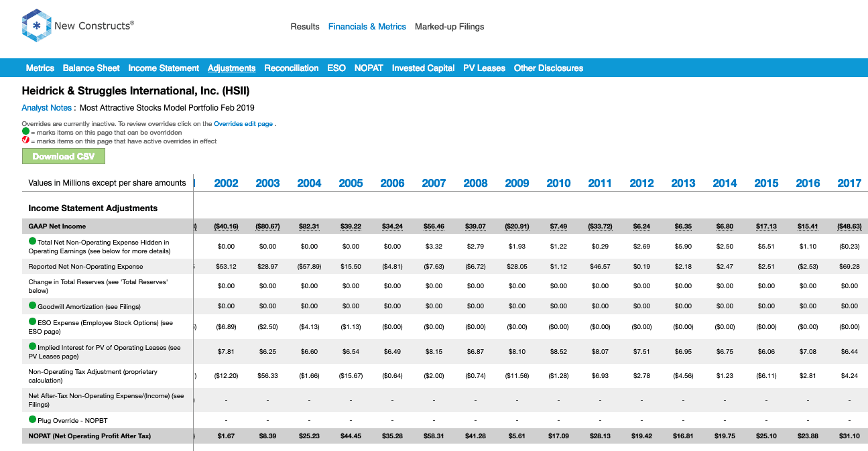Click Reported Net Non-Operating Expense value $69.28
The height and width of the screenshot is (451, 868).
coord(849,267)
